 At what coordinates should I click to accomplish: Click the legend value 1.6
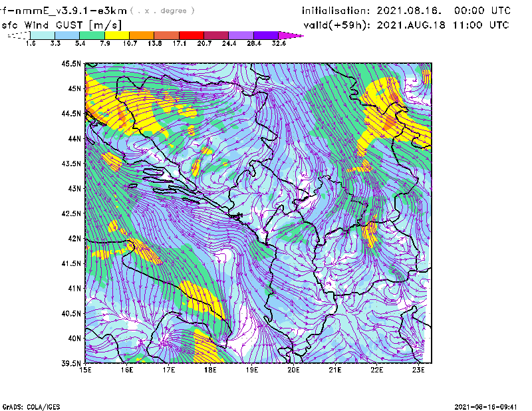[31, 43]
